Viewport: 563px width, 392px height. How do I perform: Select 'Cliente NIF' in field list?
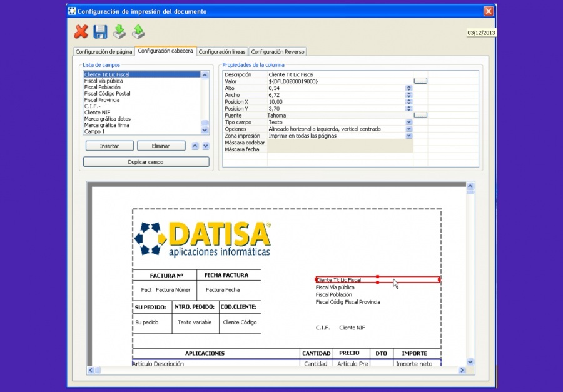tap(142, 113)
